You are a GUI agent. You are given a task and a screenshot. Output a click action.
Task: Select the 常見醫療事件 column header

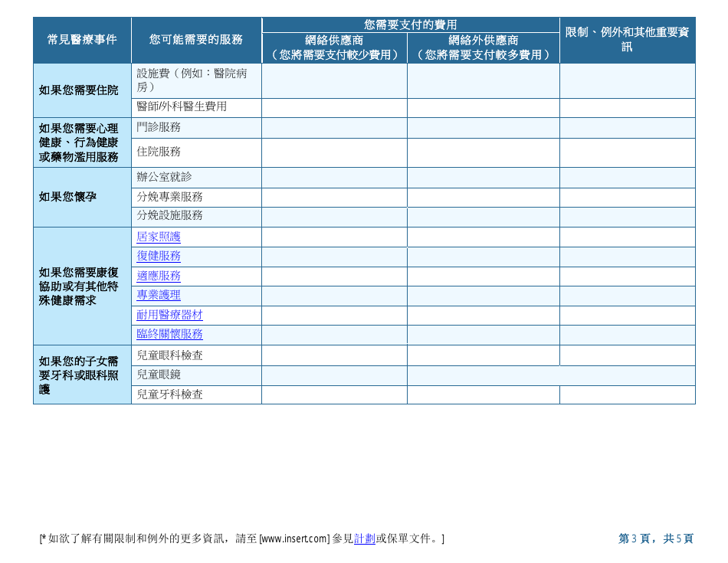click(x=83, y=38)
